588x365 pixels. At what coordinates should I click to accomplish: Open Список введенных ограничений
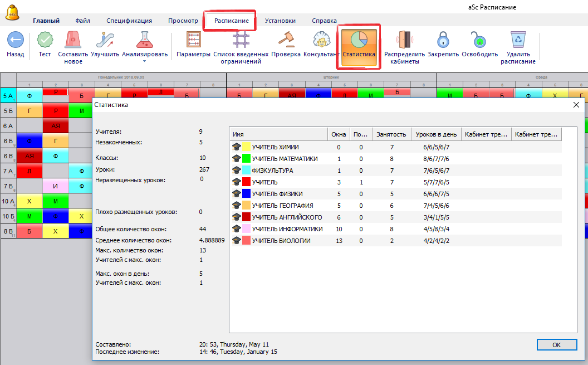click(241, 40)
